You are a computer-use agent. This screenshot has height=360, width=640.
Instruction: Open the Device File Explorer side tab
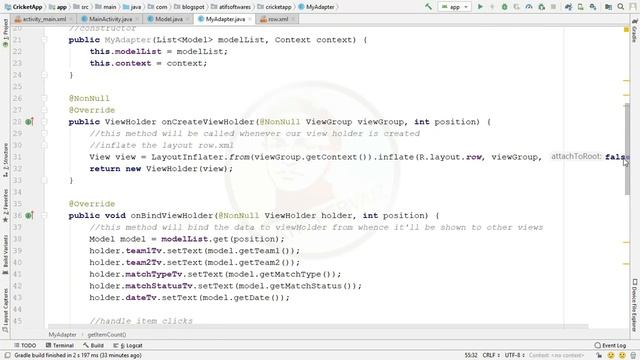coord(634,304)
